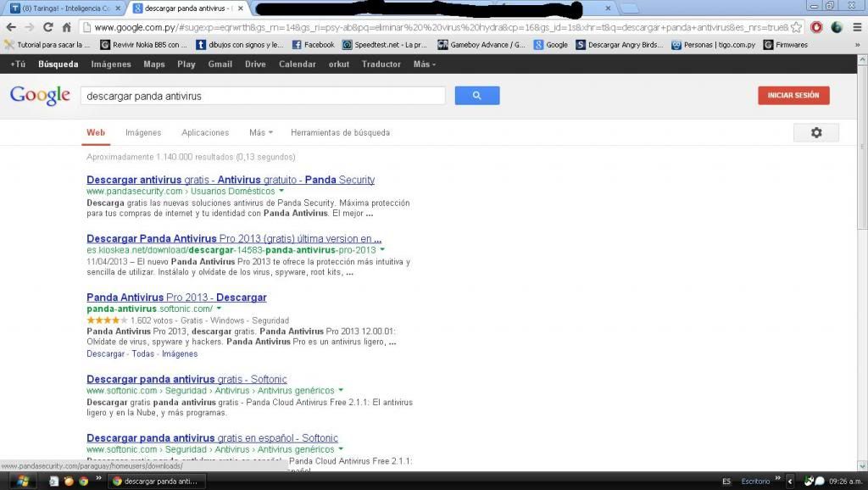Open the Descargar Angry Birds bookmark
The width and height of the screenshot is (868, 490).
click(x=620, y=45)
